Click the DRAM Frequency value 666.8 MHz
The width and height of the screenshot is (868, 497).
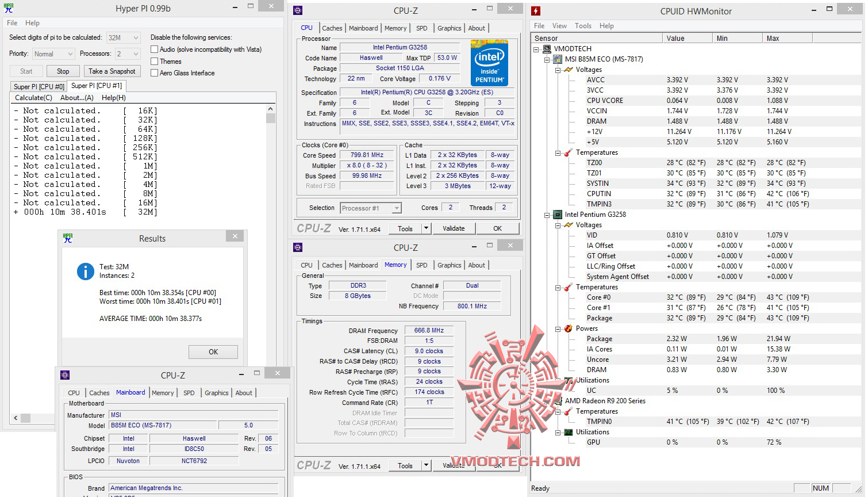tap(429, 331)
